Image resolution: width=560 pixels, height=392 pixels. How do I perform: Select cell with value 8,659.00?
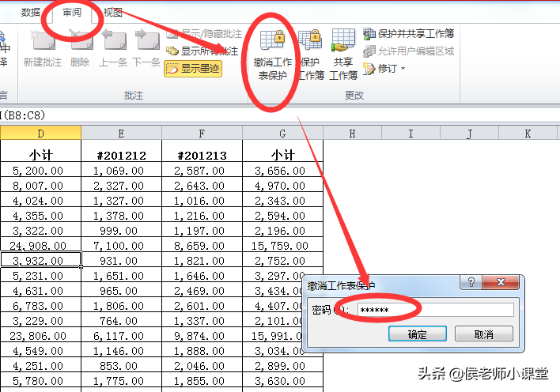point(202,245)
